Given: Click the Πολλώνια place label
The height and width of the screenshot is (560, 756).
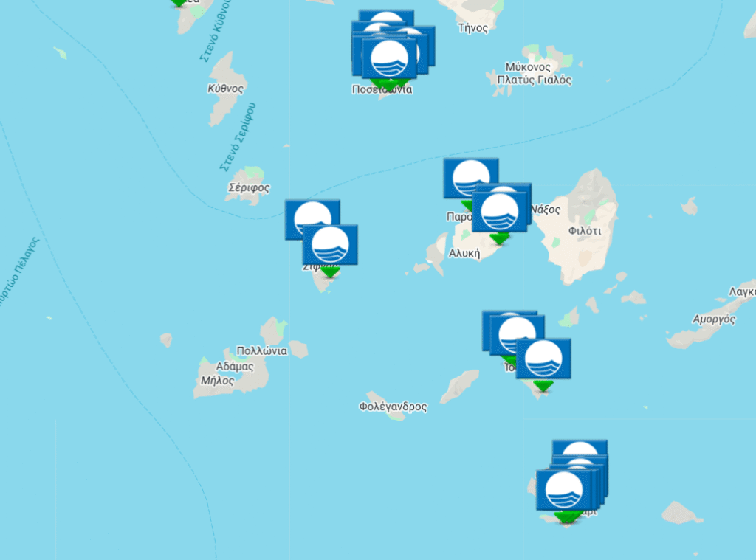Looking at the screenshot, I should coord(262,351).
